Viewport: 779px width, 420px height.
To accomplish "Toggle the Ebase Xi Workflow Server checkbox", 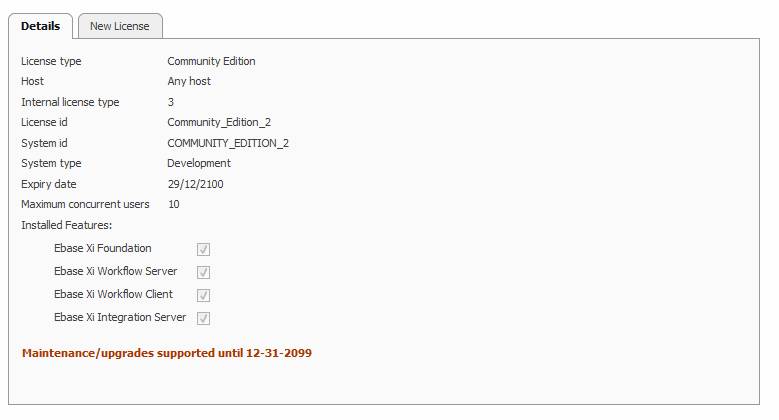I will coord(204,272).
